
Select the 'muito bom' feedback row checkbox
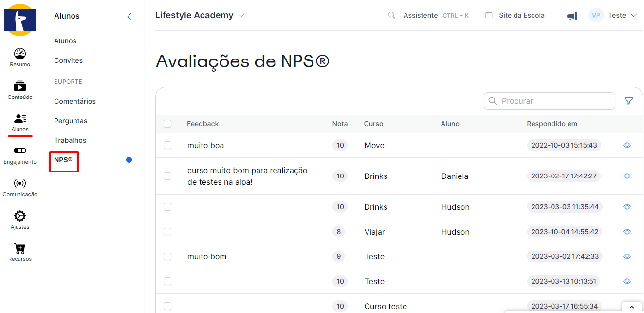(x=167, y=256)
